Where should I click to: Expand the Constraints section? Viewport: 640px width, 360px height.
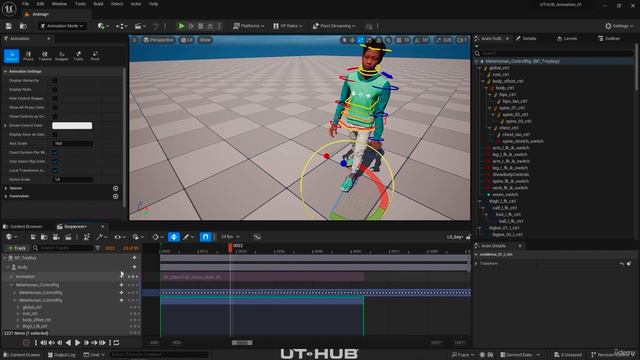click(6, 196)
